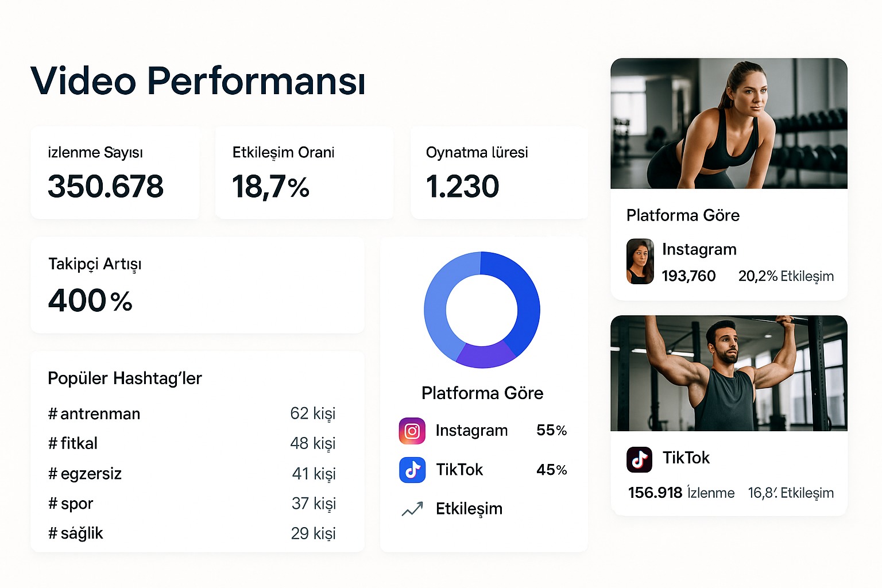Click the Instagram icon next to the 55% legend
Viewport: 882px width, 588px height.
412,430
